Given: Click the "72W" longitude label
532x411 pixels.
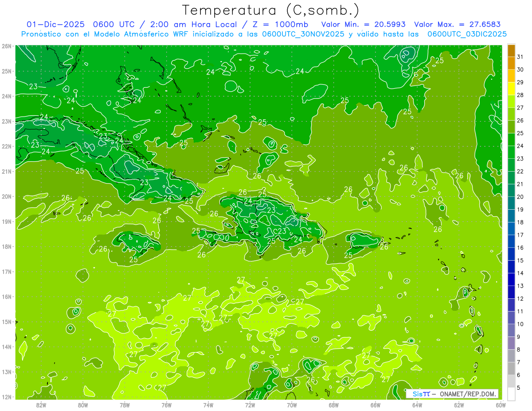Looking at the screenshot, I should click(x=250, y=405).
